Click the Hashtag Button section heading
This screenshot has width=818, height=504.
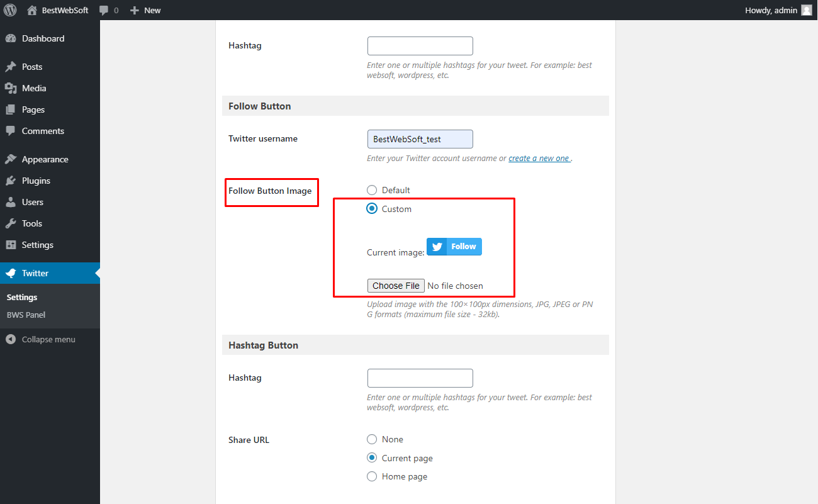[263, 345]
